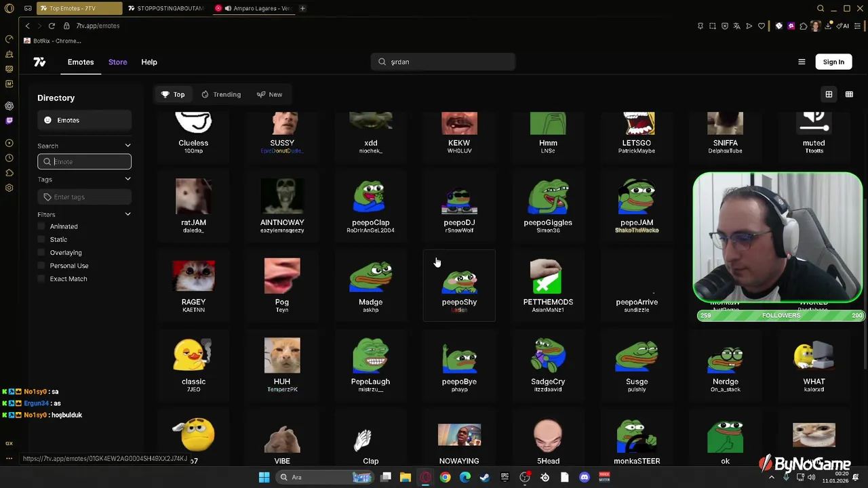This screenshot has height=488, width=868.
Task: Open Discord from the taskbar
Action: 585,477
